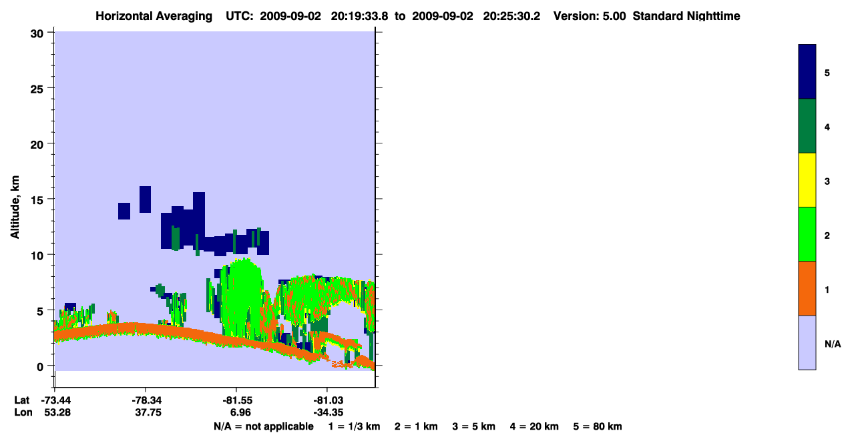Click the lavender N/A colorbar segment
The height and width of the screenshot is (445, 868).
click(x=807, y=342)
